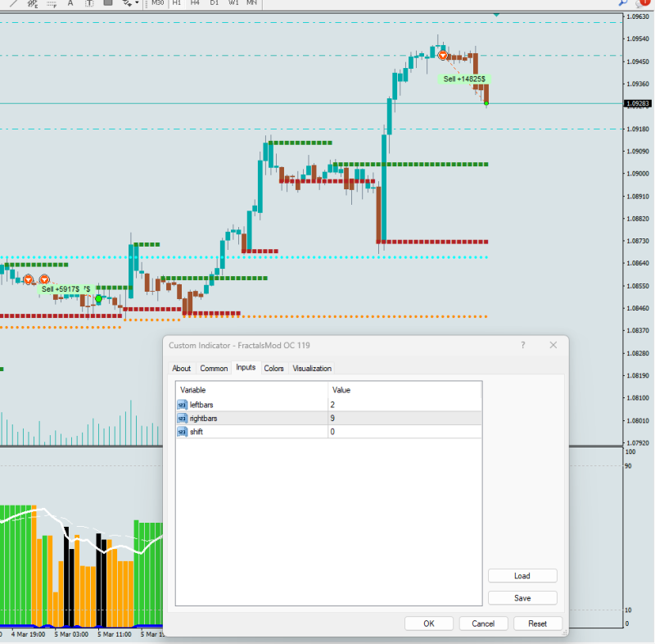Image resolution: width=655 pixels, height=644 pixels.
Task: Click the Sell +5917$ trade label
Action: [60, 289]
